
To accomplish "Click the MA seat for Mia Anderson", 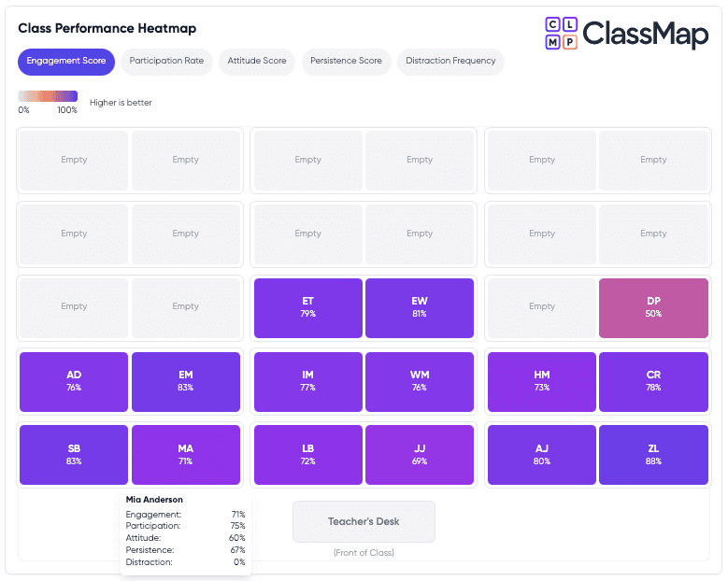I will pos(186,455).
